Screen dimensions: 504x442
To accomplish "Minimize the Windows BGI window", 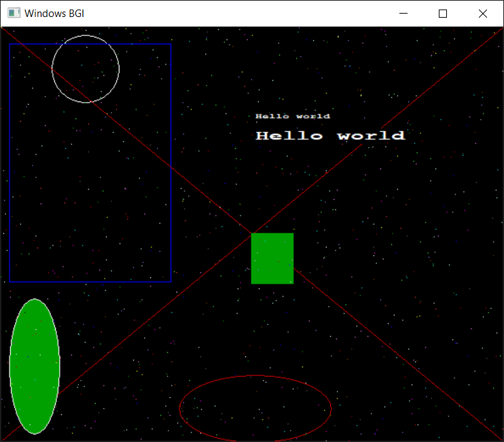I will [403, 14].
